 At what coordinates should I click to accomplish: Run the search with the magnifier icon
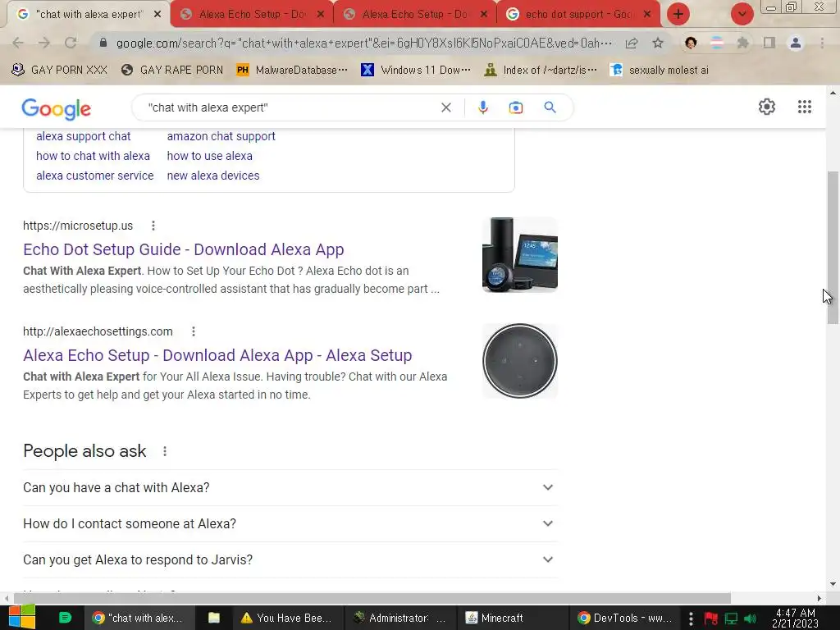pyautogui.click(x=550, y=107)
